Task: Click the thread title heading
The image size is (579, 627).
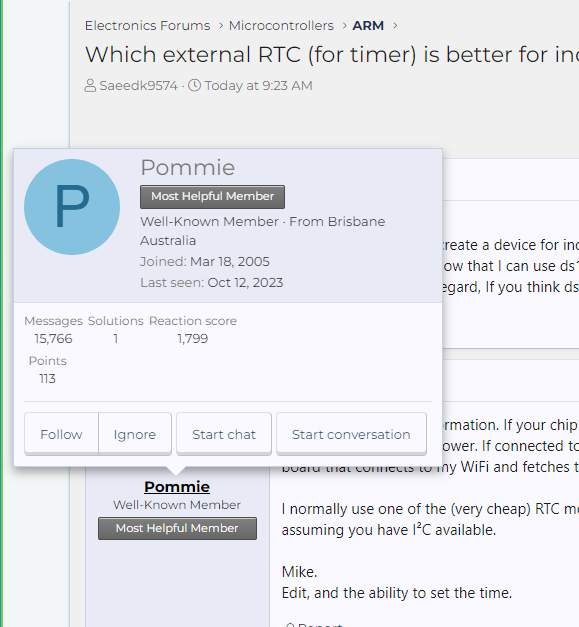Action: [x=332, y=54]
